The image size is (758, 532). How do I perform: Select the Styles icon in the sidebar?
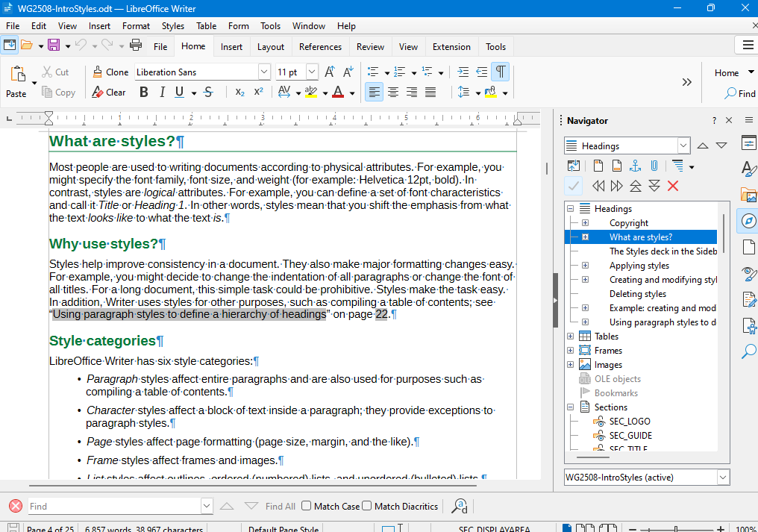748,169
